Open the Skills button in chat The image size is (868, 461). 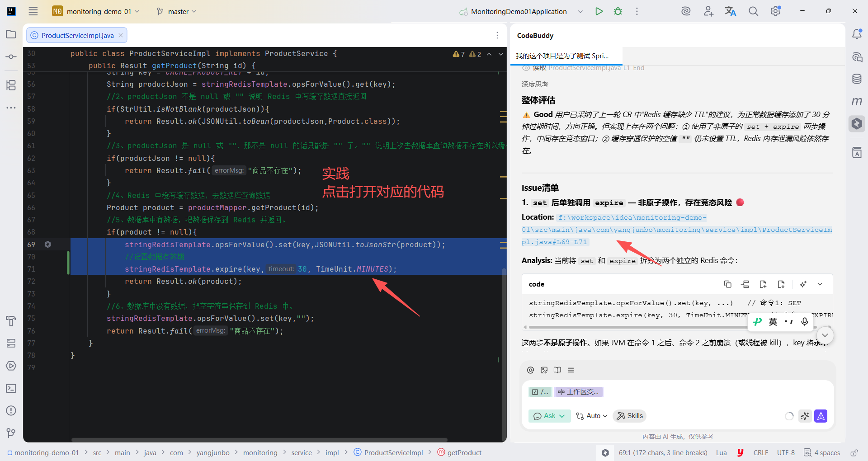coord(630,416)
